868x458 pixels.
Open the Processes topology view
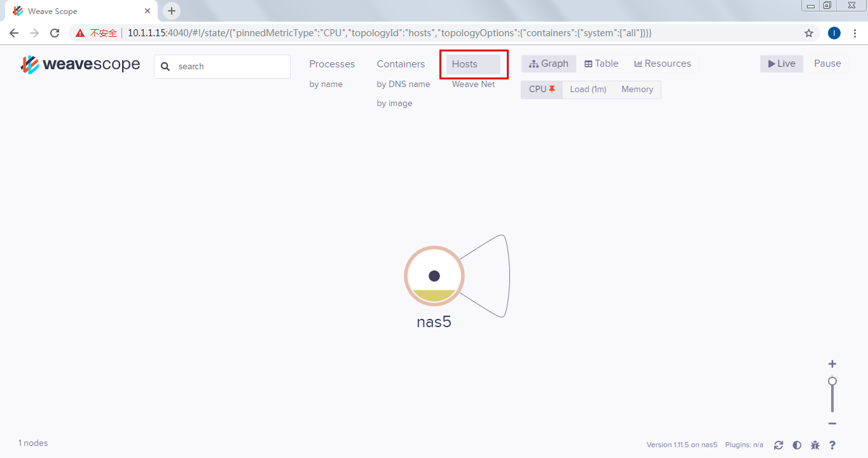coord(332,64)
